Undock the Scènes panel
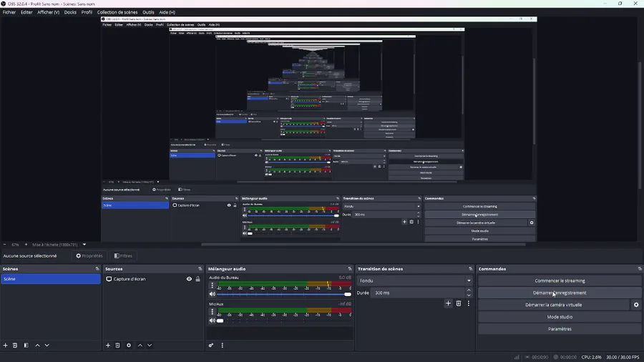Screen dimensions: 644x362 pos(97,269)
